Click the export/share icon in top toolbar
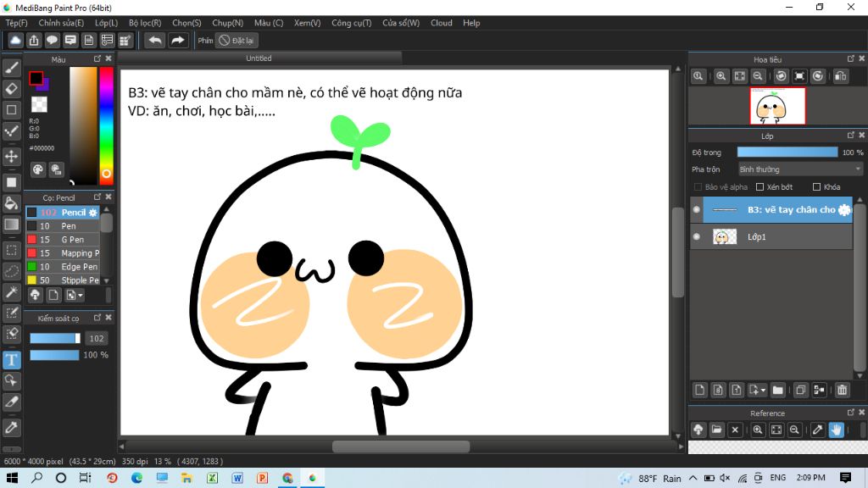868x488 pixels. [x=34, y=41]
